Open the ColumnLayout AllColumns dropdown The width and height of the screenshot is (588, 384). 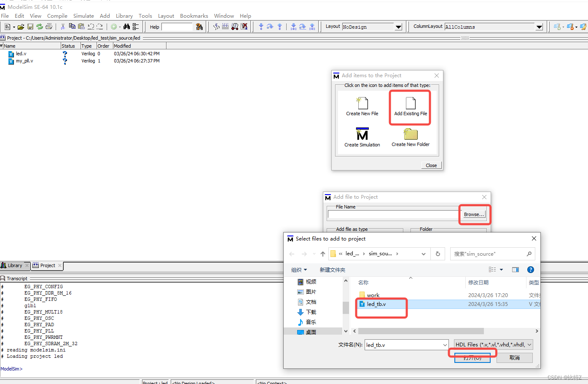(539, 27)
